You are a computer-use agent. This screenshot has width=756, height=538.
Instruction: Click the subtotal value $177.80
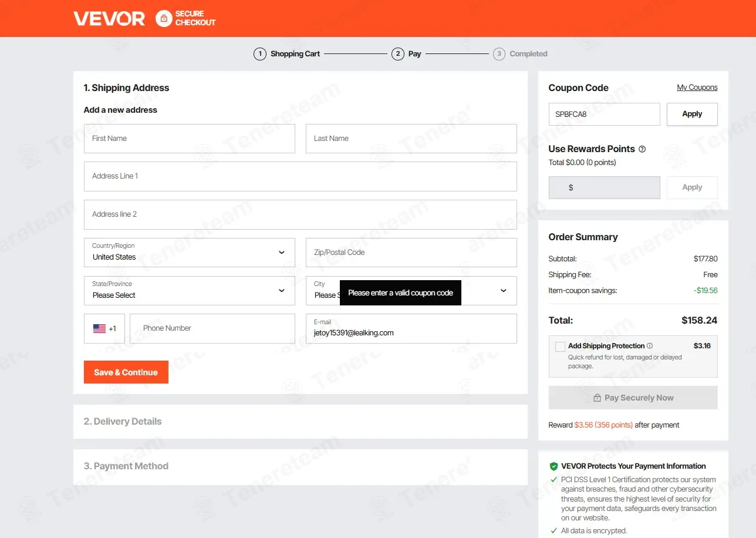(x=706, y=259)
